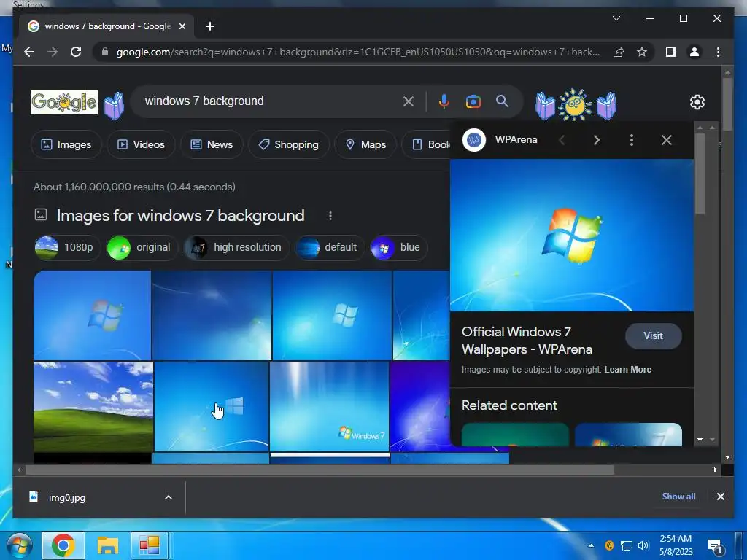Click the Visit button for WPArena
This screenshot has height=560, width=747.
click(x=653, y=335)
